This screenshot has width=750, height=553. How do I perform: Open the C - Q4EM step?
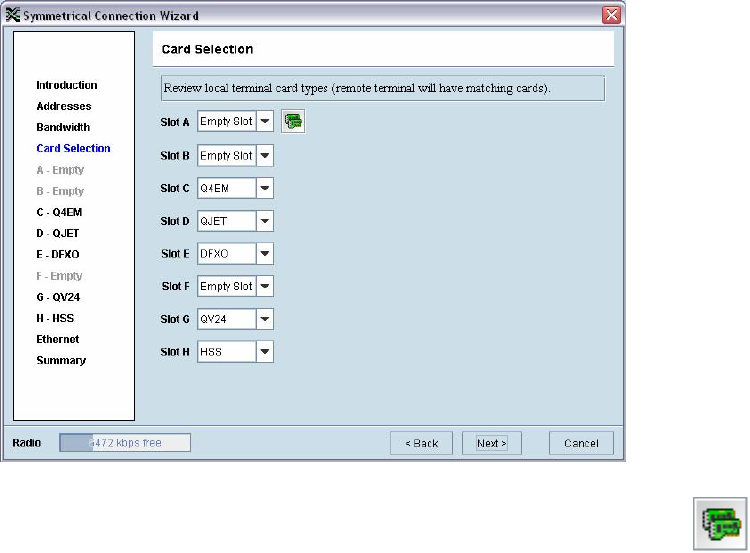pos(59,212)
